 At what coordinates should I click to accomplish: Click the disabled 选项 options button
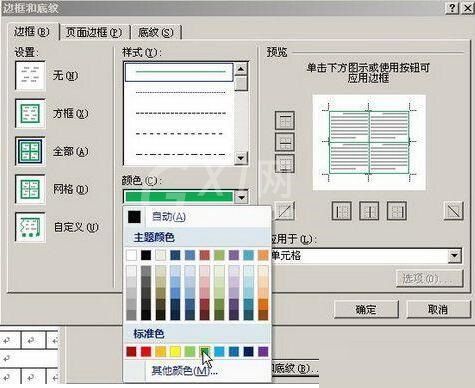tap(430, 278)
